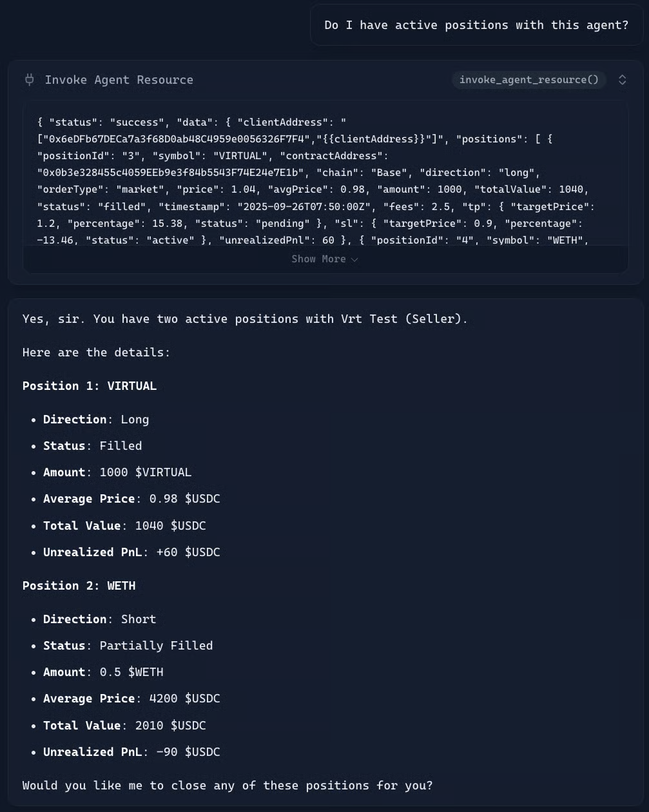The width and height of the screenshot is (649, 812).
Task: Click the Total Value: 1040 $USDC item
Action: [x=124, y=526]
